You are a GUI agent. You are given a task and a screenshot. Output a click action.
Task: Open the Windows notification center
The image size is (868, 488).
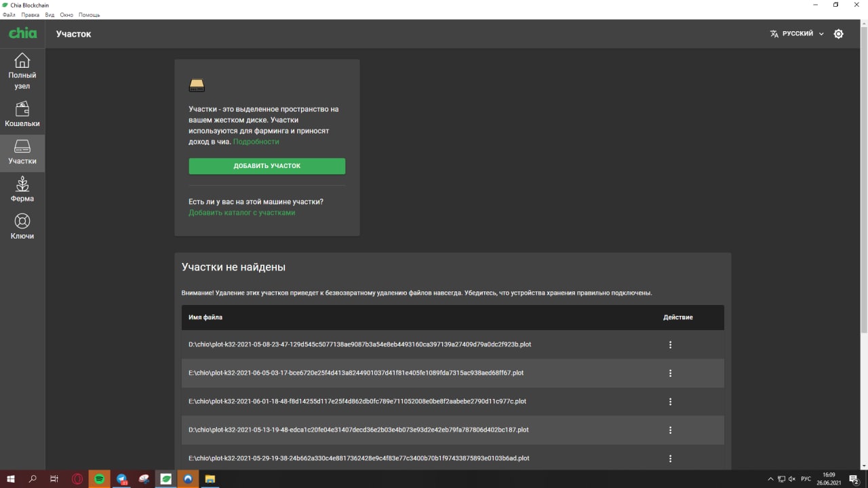pos(854,479)
